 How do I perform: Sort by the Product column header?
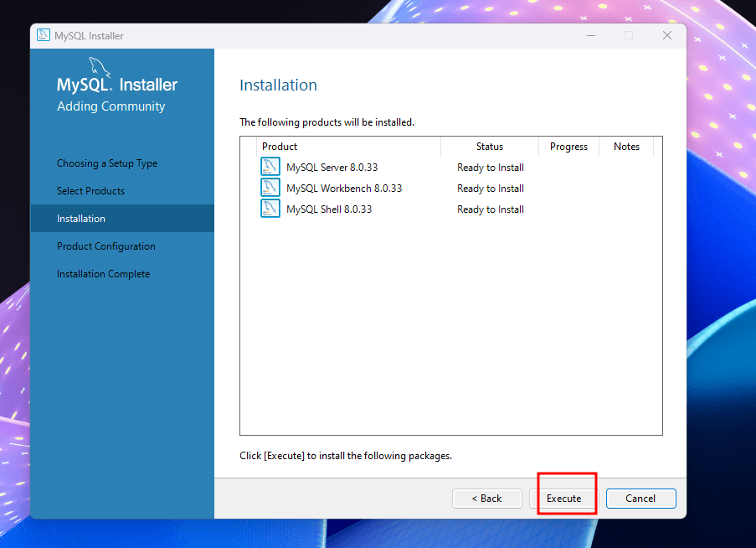pos(348,147)
